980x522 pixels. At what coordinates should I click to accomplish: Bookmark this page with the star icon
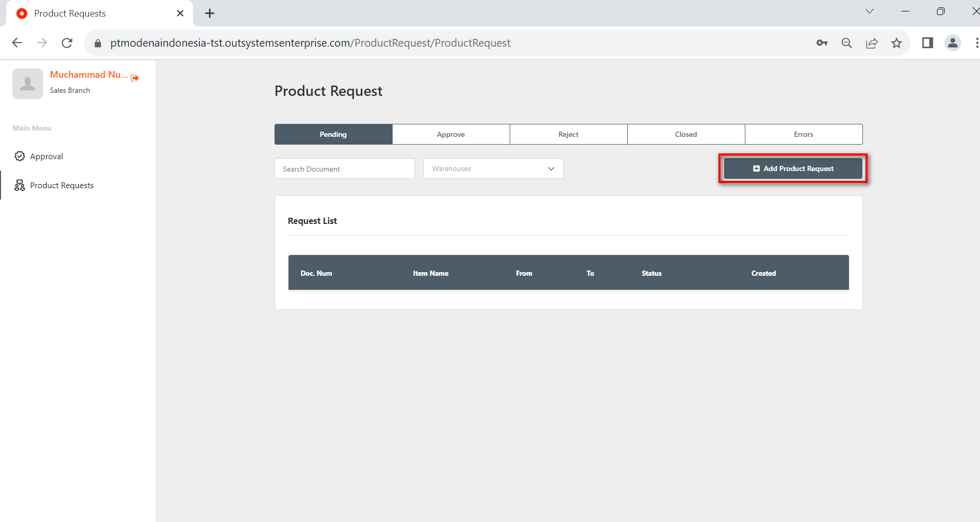click(897, 43)
